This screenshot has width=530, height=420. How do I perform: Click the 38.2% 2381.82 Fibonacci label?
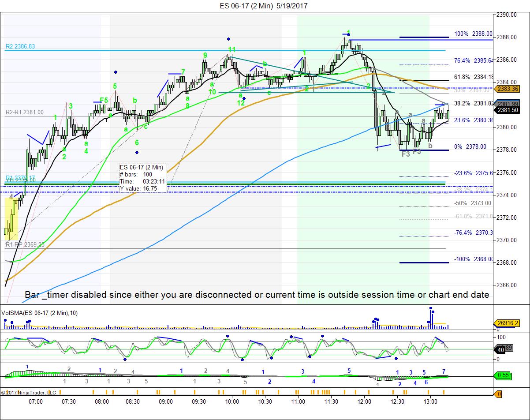point(473,104)
